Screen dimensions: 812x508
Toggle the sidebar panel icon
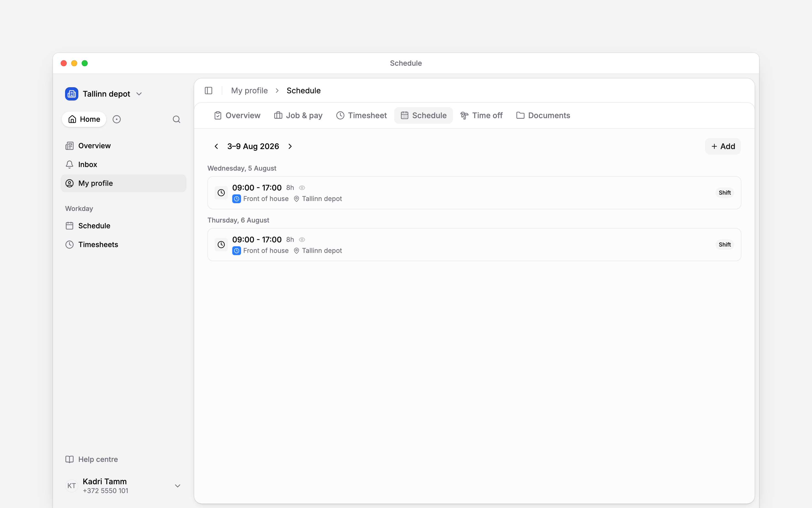208,91
